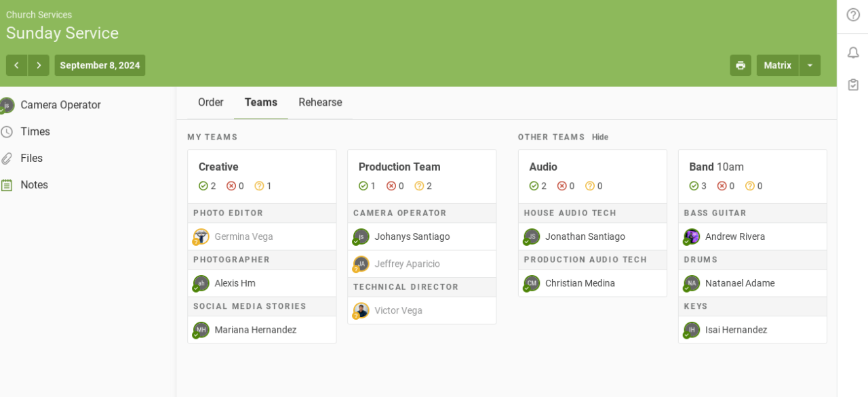Click the Matrix button
Image resolution: width=868 pixels, height=397 pixels.
coord(777,66)
